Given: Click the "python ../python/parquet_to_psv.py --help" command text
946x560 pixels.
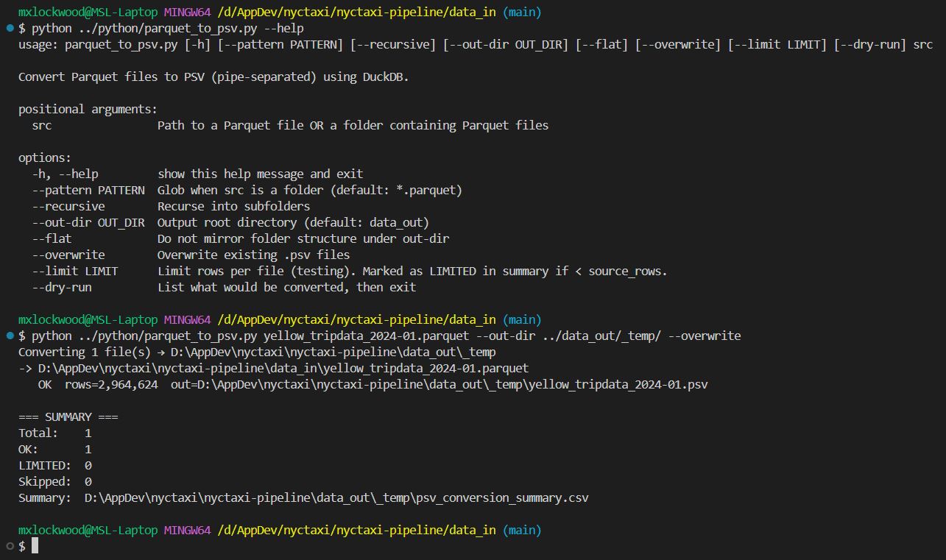Looking at the screenshot, I should (167, 28).
